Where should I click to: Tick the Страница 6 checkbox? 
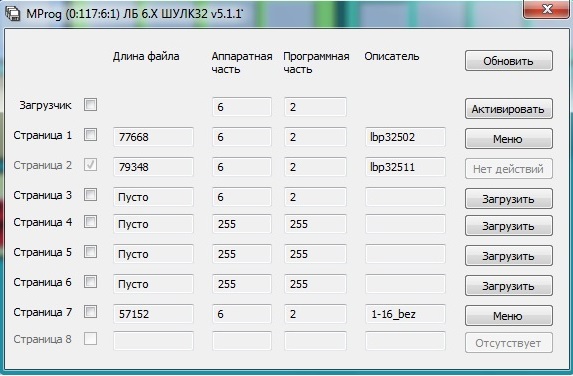click(x=90, y=282)
